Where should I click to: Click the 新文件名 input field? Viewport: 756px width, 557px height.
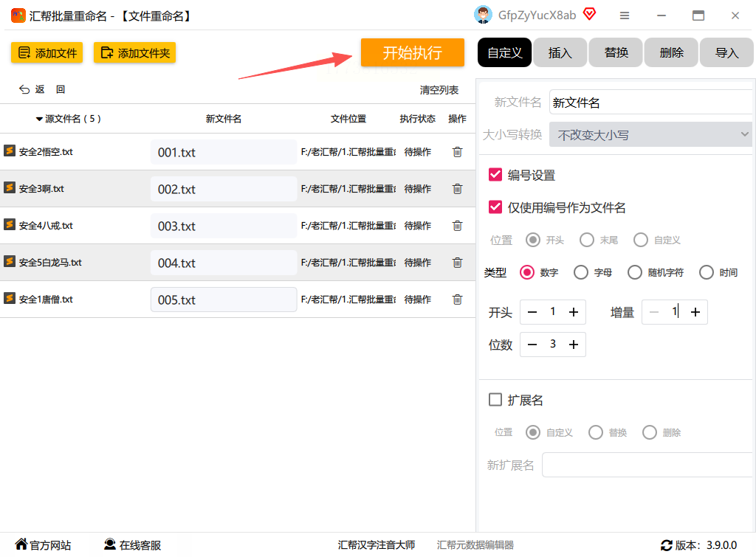(650, 103)
